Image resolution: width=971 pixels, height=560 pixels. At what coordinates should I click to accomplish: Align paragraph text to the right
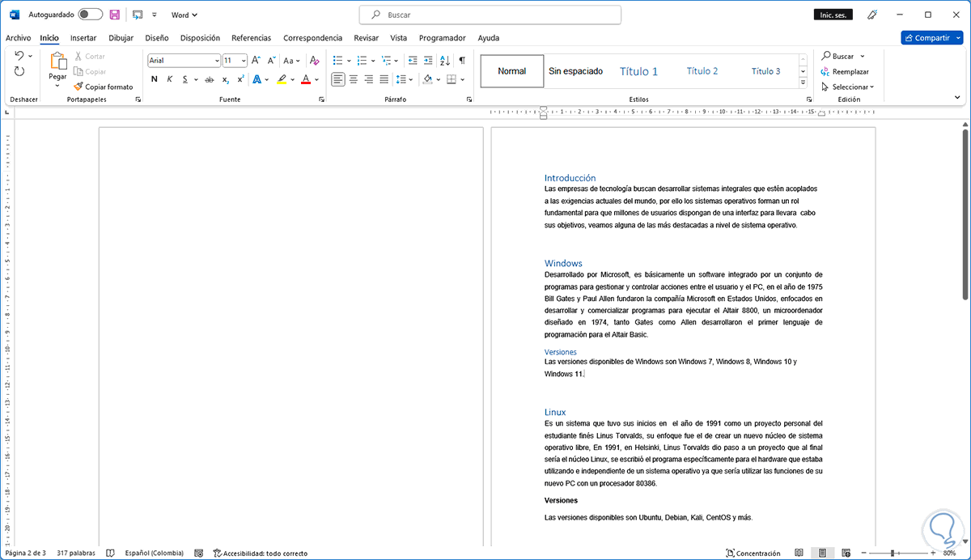coord(369,79)
